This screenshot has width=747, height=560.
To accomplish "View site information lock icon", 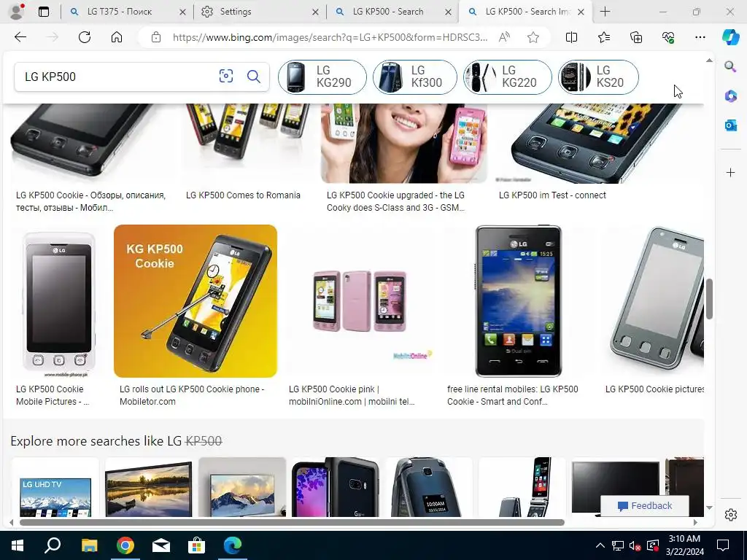I will coord(156,37).
